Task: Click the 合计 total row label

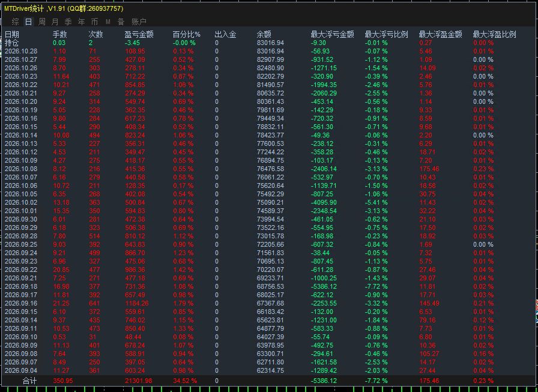Action: tap(29, 381)
